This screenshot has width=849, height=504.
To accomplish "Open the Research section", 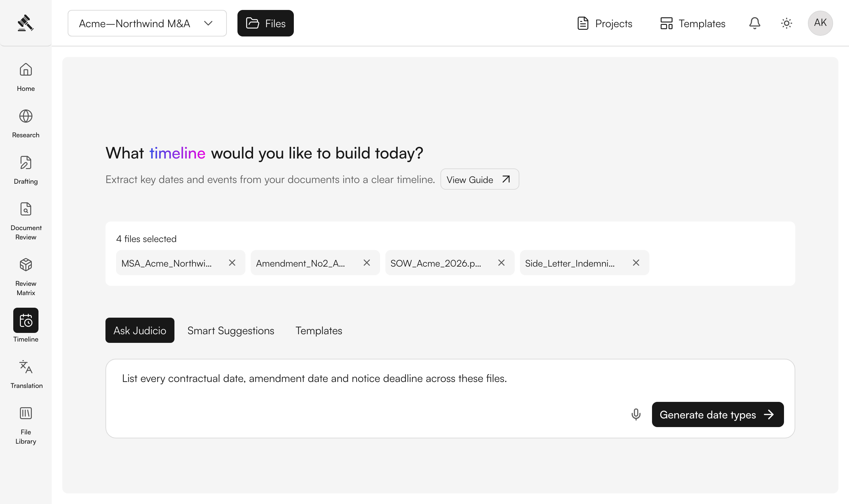I will tap(26, 123).
